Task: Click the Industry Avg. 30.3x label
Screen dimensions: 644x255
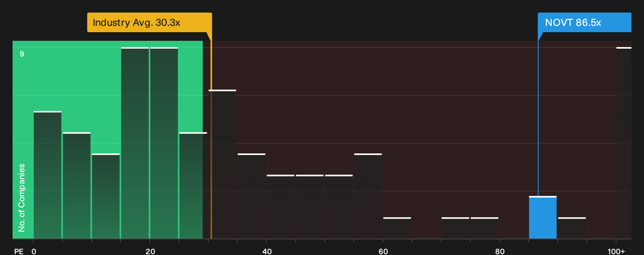Action: 150,22
